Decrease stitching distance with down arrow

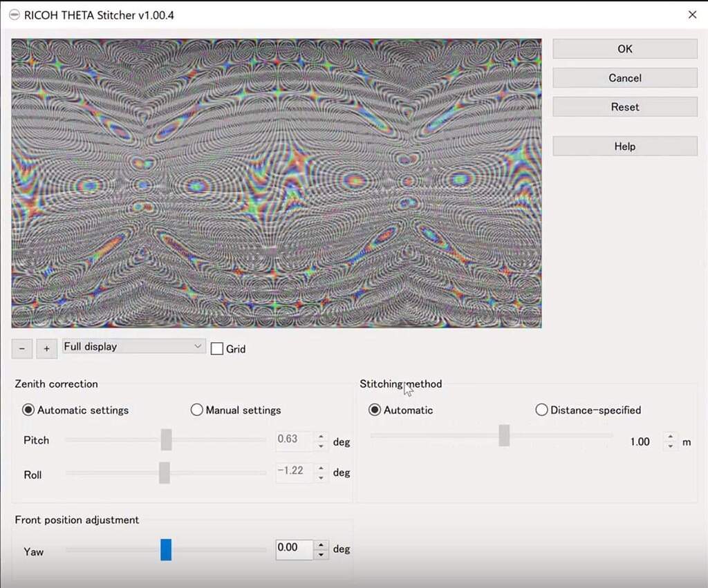(x=670, y=446)
